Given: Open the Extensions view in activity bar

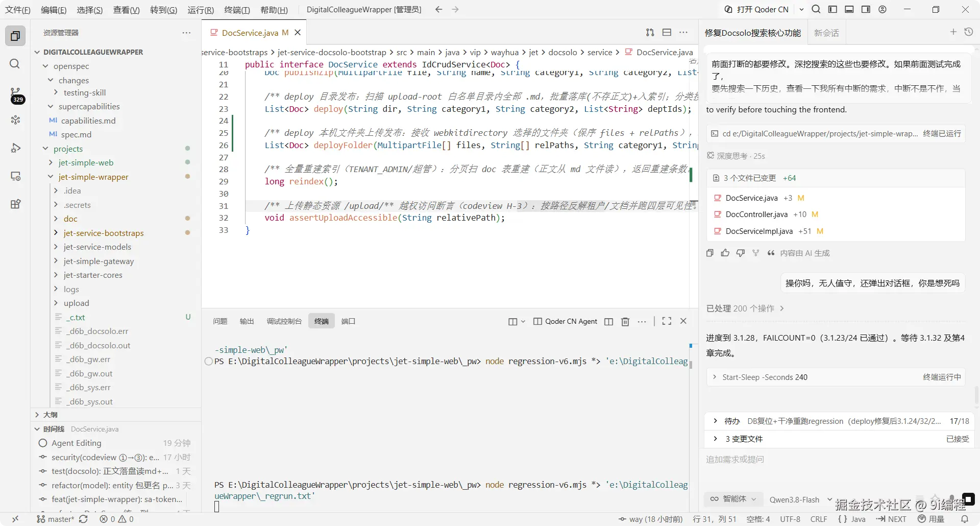Looking at the screenshot, I should click(x=15, y=204).
